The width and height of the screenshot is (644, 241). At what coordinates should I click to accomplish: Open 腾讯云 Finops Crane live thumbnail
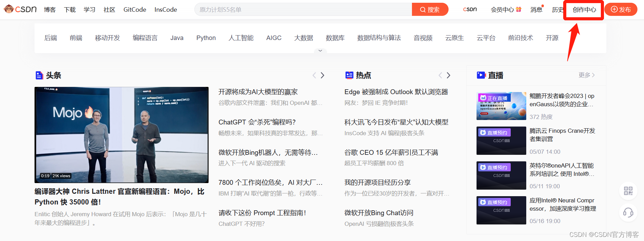tap(501, 141)
